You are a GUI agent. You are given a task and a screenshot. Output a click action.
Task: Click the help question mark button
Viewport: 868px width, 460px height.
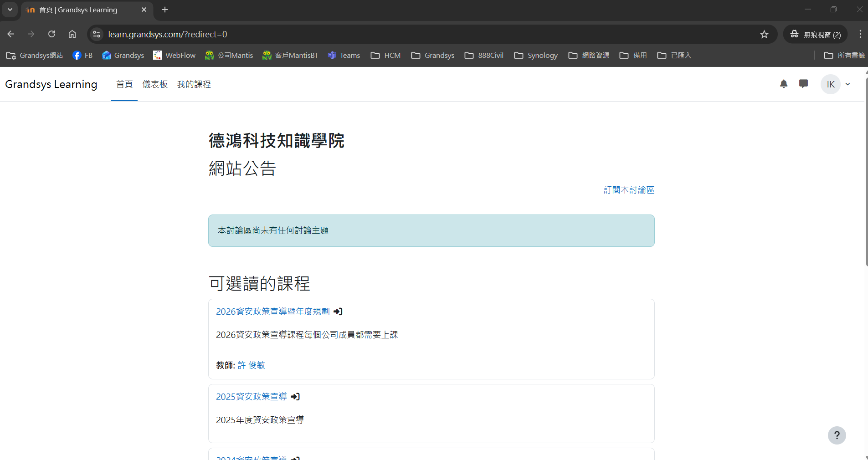[x=836, y=435]
